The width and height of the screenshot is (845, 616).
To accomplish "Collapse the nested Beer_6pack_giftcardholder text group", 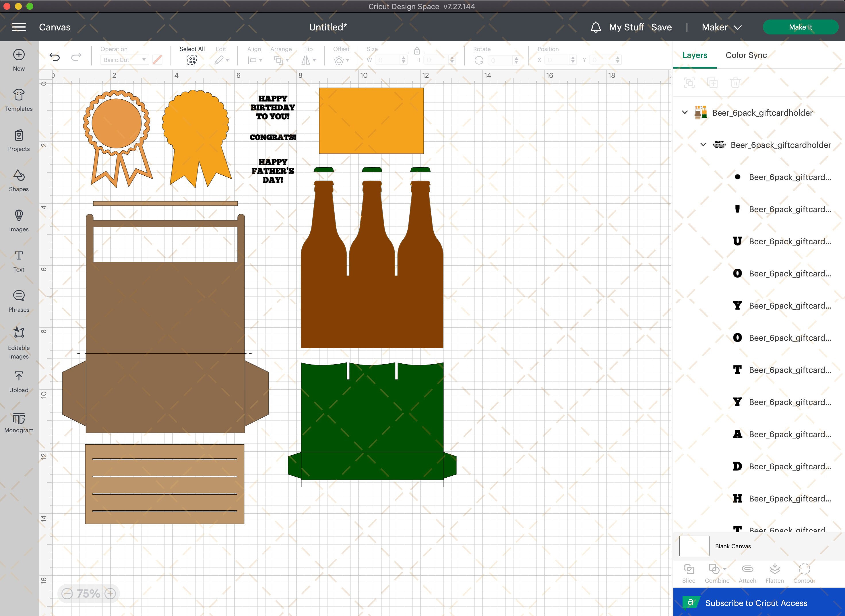I will click(703, 144).
